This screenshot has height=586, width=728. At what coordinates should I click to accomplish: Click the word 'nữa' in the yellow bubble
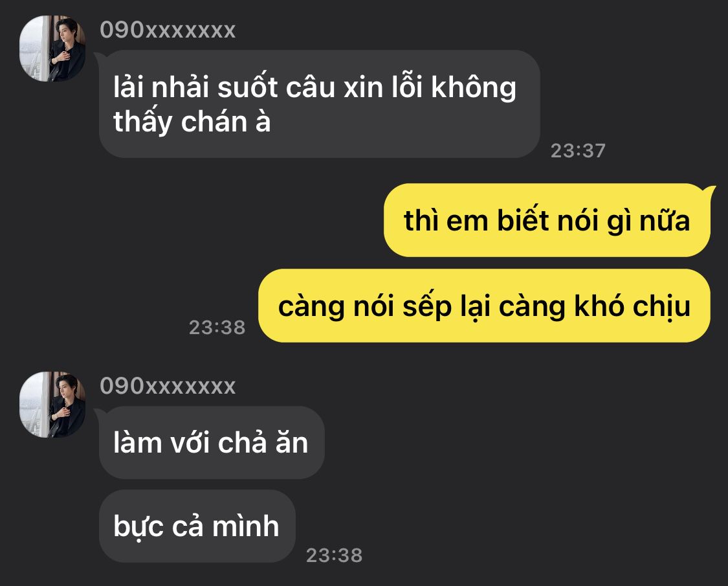point(665,220)
